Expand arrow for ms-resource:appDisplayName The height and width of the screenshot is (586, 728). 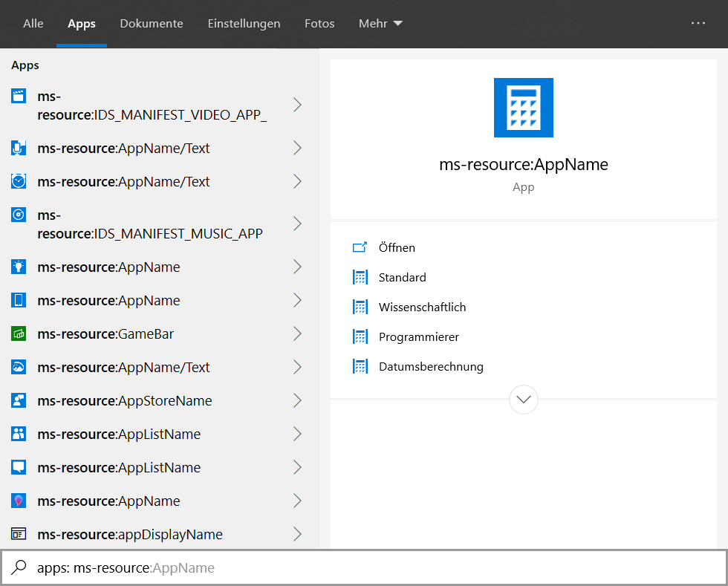[x=298, y=534]
